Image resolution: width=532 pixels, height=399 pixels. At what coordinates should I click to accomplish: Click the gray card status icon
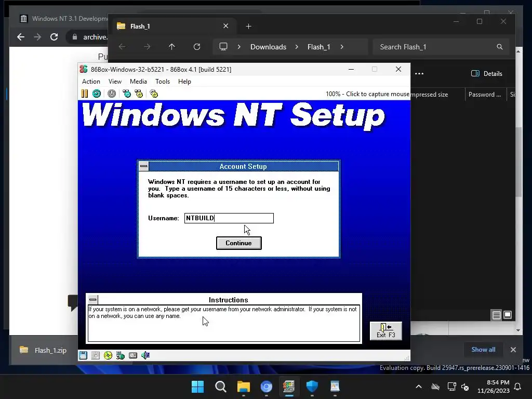pyautogui.click(x=133, y=355)
